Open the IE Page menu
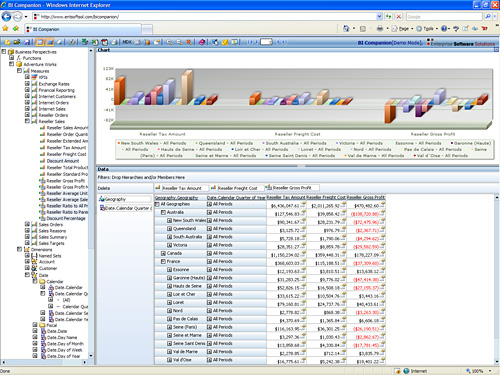This screenshot has width=500, height=375. coord(403,29)
